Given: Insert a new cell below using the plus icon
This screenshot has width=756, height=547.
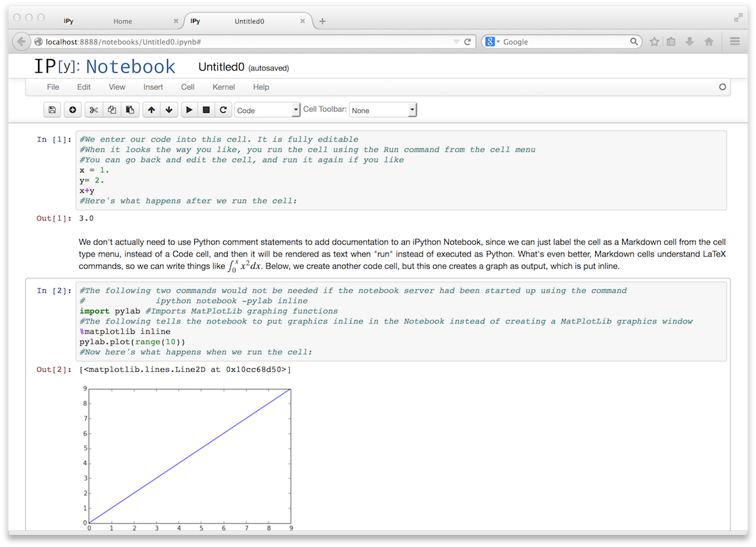Looking at the screenshot, I should point(72,110).
